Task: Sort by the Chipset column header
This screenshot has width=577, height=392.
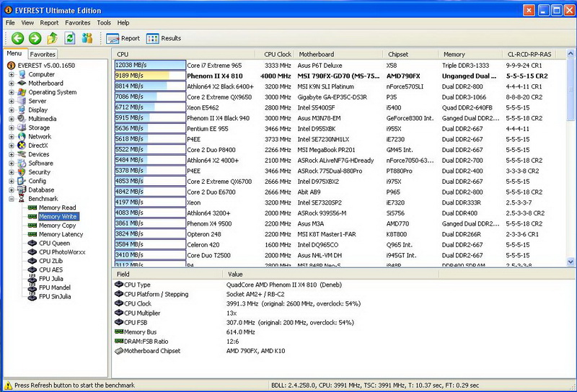Action: click(410, 54)
